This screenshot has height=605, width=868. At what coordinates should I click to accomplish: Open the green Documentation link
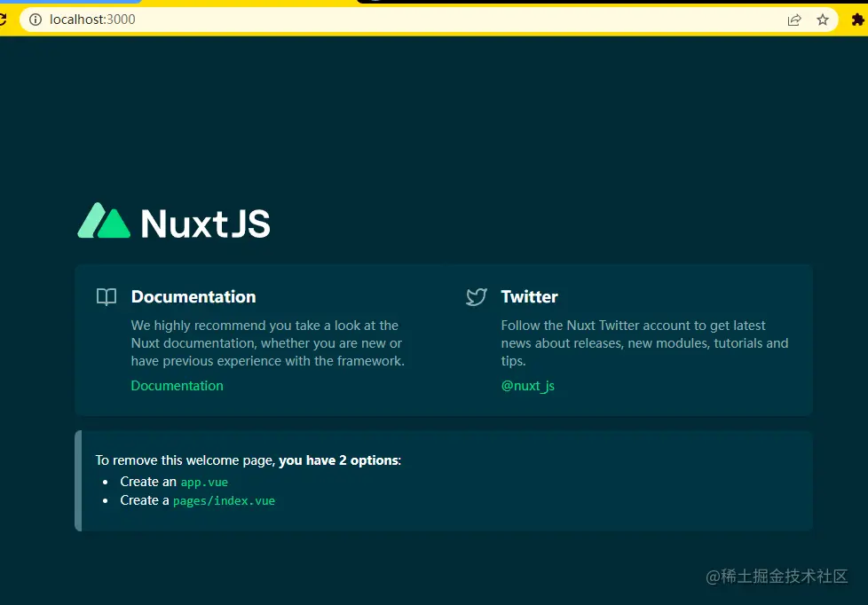point(178,386)
